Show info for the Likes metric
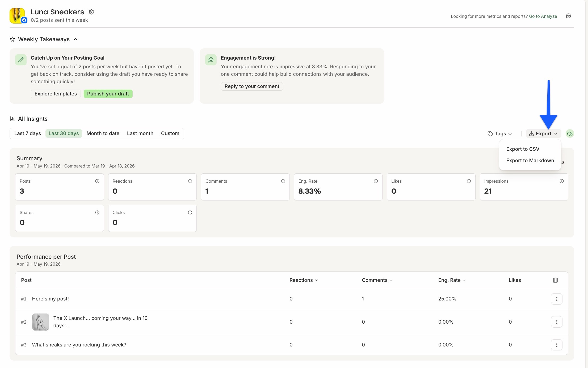The image size is (588, 368). (x=469, y=181)
